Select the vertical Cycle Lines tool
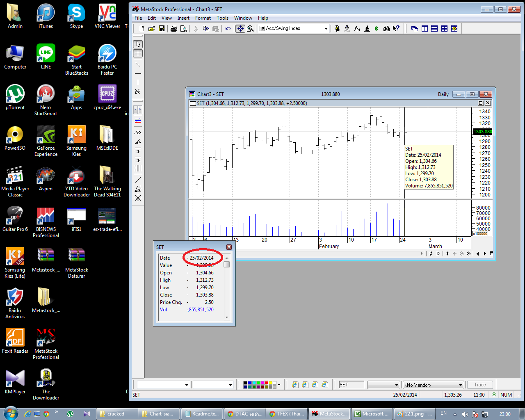This screenshot has width=525, height=420. 138,168
